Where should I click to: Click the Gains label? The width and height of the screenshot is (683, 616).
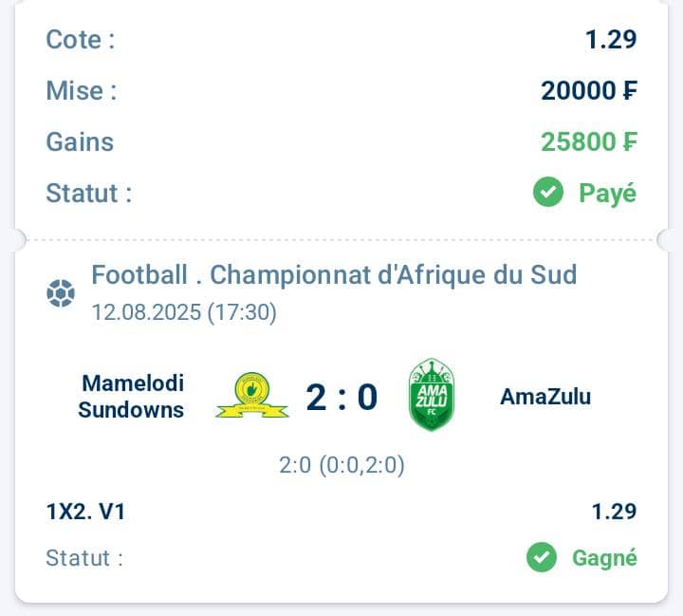tap(80, 142)
